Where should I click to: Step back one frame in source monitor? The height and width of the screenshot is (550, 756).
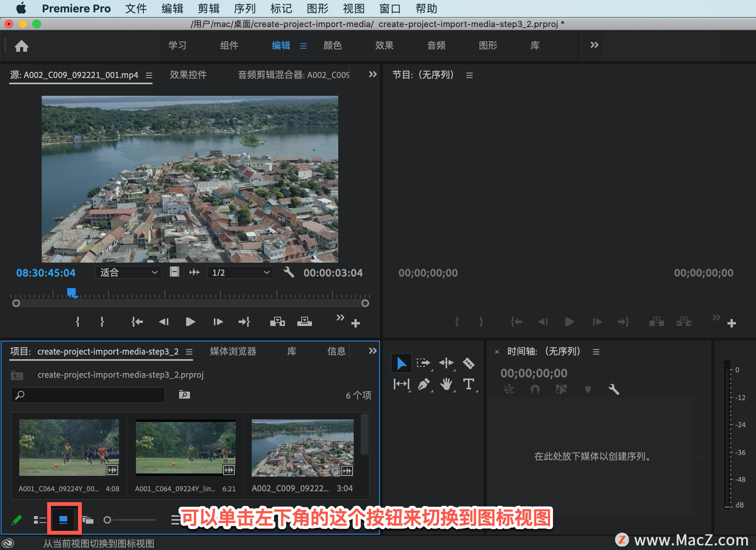point(164,322)
